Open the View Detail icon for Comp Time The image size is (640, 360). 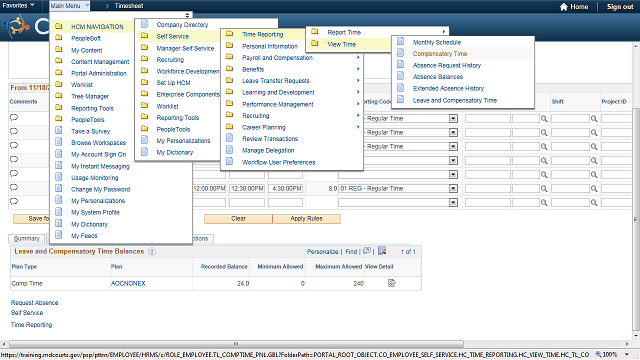(391, 283)
